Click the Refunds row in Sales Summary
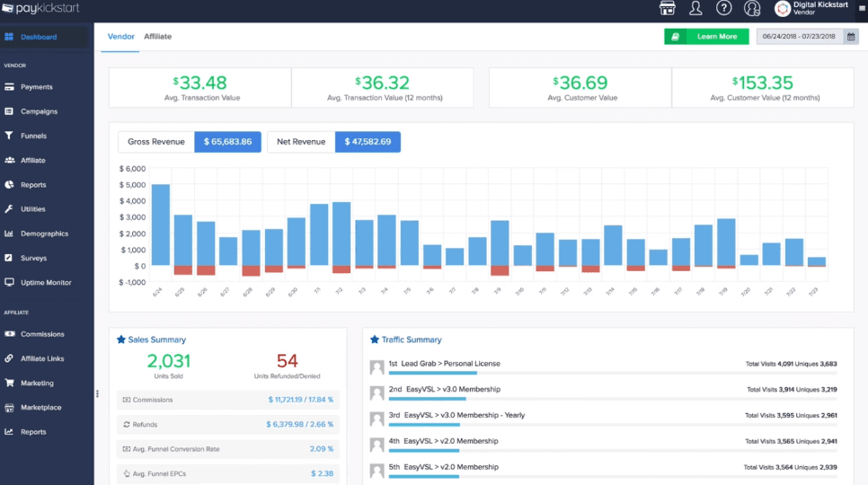This screenshot has height=485, width=868. click(x=228, y=424)
